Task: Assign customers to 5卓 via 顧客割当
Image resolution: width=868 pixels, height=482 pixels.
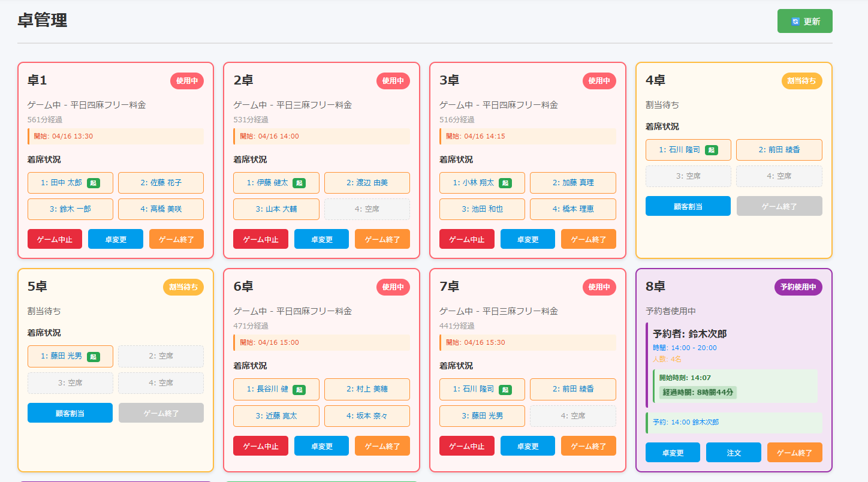Action: (70, 413)
